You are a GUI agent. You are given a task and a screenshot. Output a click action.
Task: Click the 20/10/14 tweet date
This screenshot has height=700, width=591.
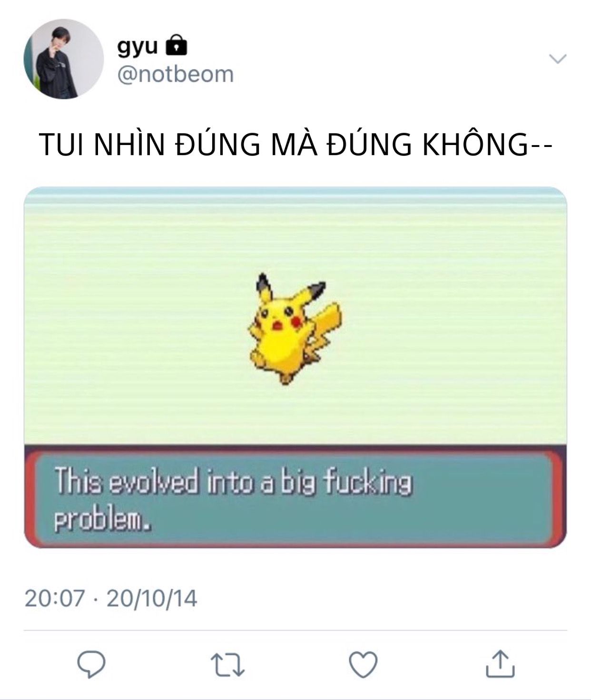151,598
